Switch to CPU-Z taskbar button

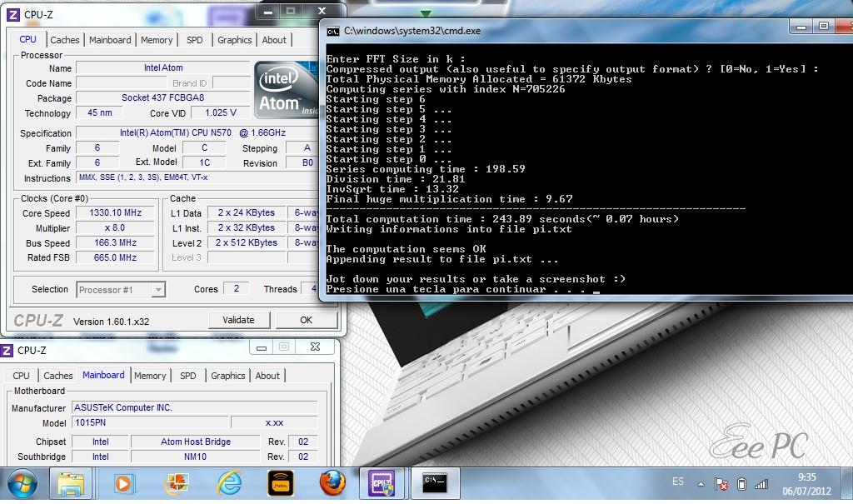click(382, 483)
